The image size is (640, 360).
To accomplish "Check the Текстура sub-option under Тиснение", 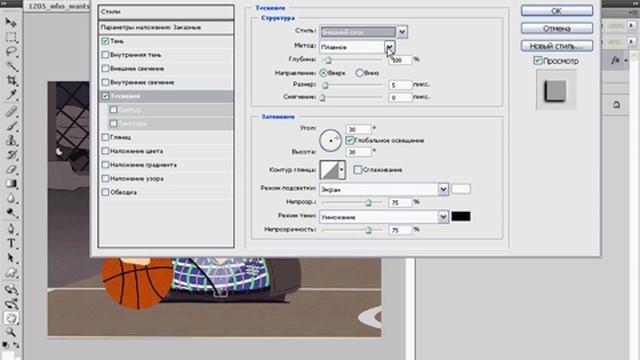I will pyautogui.click(x=113, y=123).
